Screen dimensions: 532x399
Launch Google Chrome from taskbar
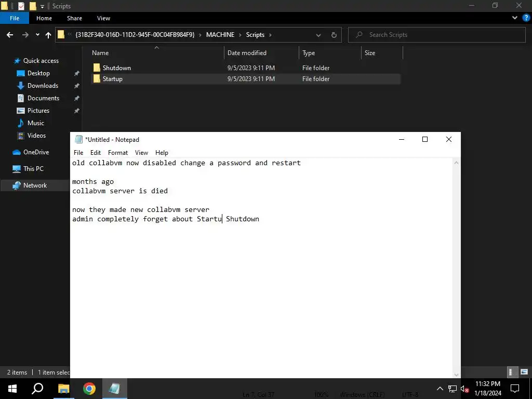tap(89, 389)
